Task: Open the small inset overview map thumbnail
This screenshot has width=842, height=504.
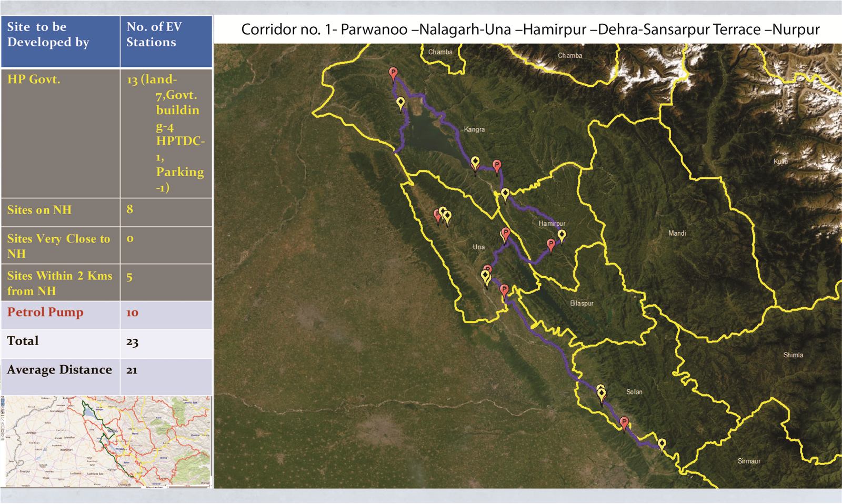Action: pyautogui.click(x=106, y=442)
